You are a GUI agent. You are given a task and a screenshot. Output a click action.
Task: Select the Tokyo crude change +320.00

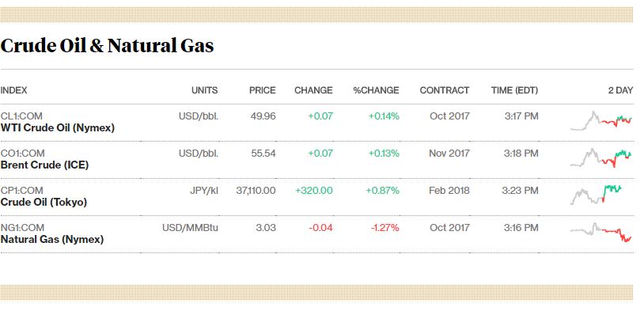(x=314, y=190)
